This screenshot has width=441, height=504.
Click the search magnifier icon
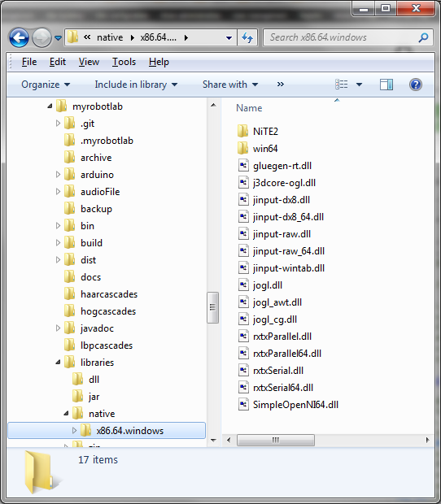click(x=423, y=37)
